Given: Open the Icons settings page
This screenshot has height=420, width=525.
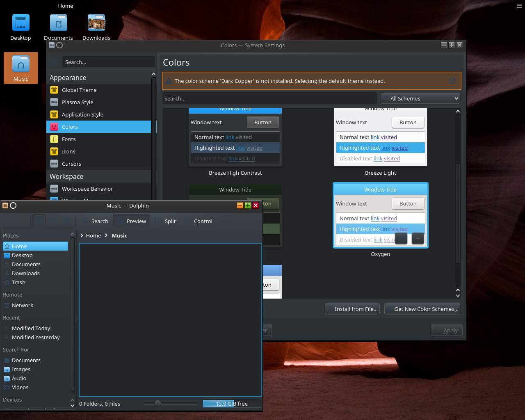Looking at the screenshot, I should [x=98, y=151].
